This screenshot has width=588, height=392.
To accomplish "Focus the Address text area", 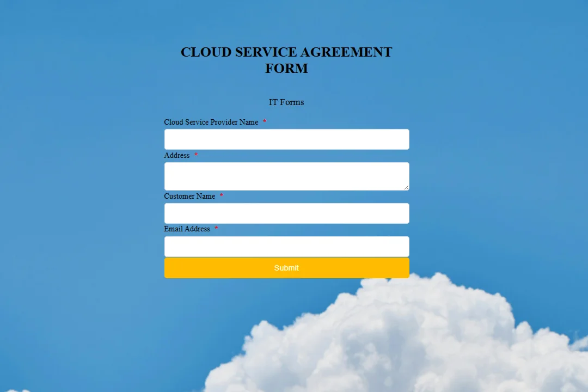I will [286, 176].
